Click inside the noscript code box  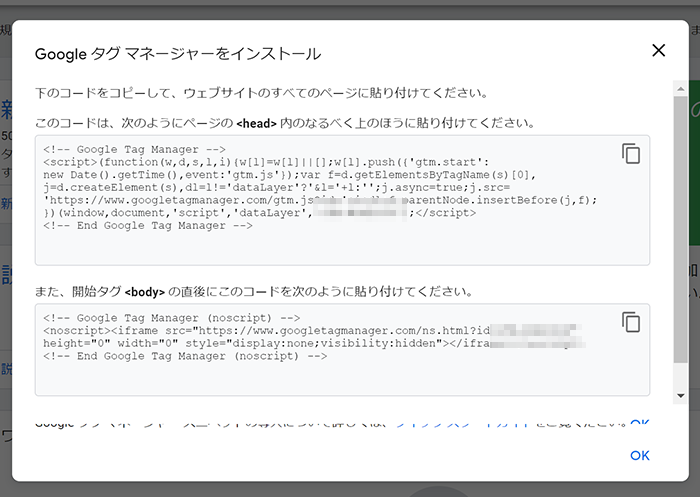pos(342,350)
